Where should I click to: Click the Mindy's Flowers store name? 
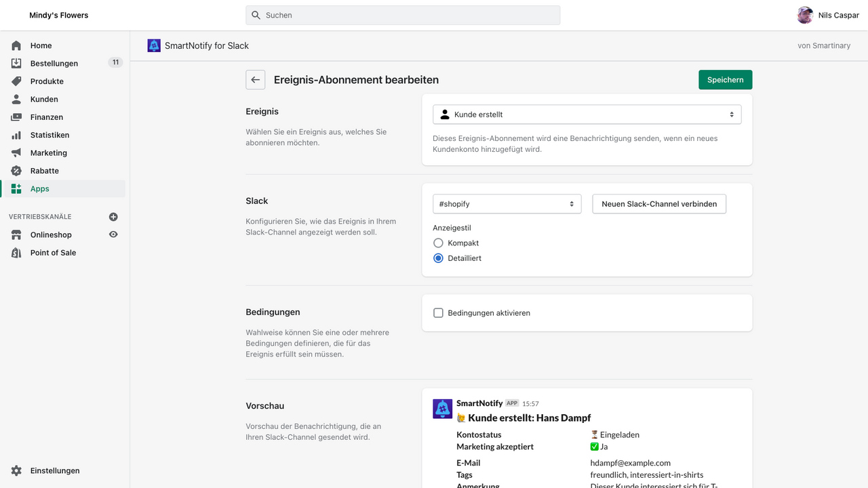59,15
